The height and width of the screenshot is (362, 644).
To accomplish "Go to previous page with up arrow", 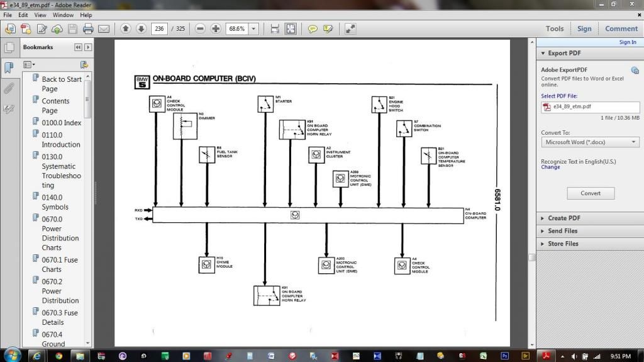I will tap(125, 28).
